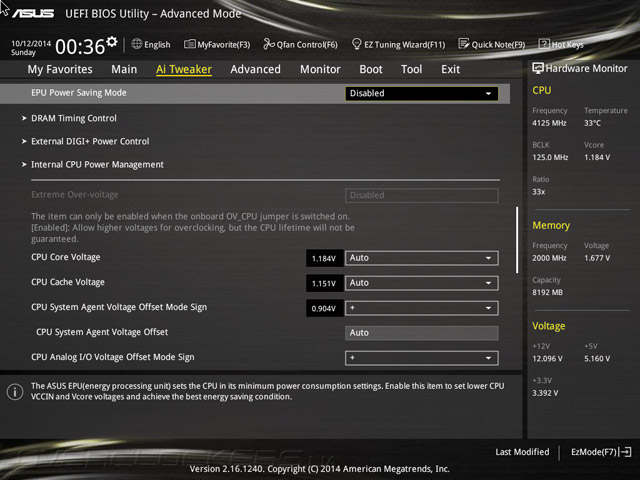Click the 2000 MHz memory frequency value
This screenshot has height=480, width=640.
pos(549,258)
